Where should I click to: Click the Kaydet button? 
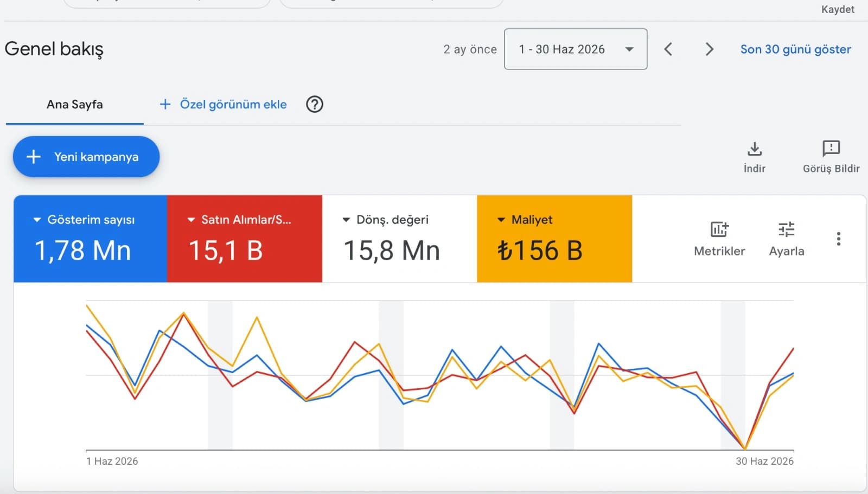838,9
